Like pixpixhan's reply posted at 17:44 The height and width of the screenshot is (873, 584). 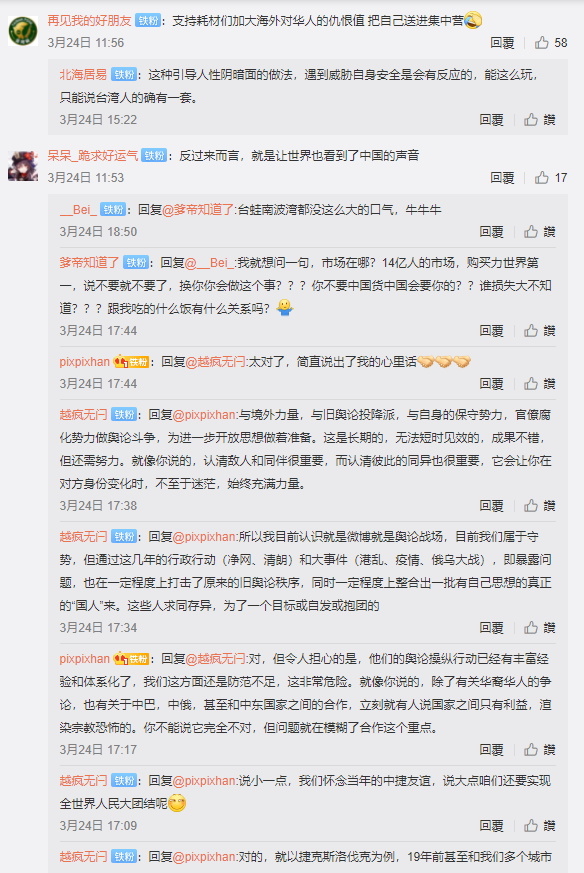point(539,384)
